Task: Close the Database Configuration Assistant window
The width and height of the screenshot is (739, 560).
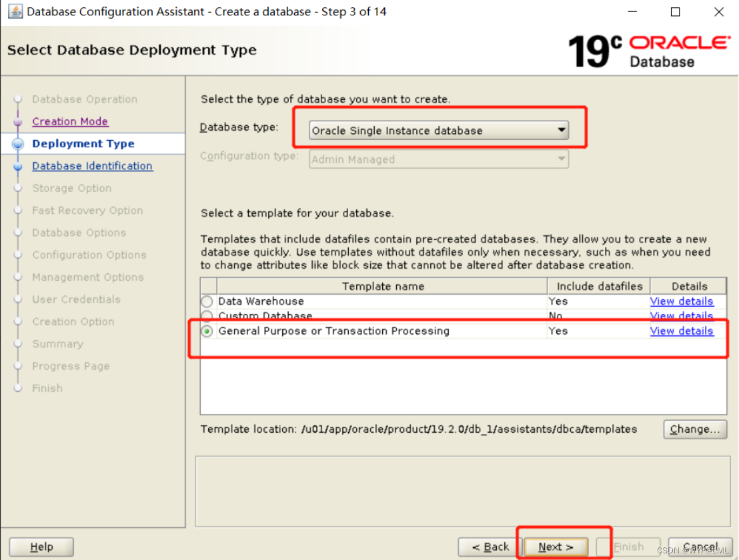Action: (719, 12)
